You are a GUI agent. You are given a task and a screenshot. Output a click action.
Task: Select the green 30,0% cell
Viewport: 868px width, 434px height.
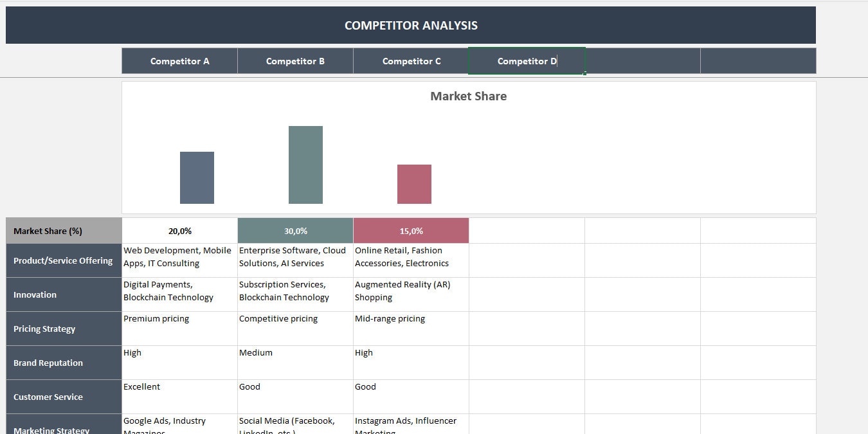point(295,230)
